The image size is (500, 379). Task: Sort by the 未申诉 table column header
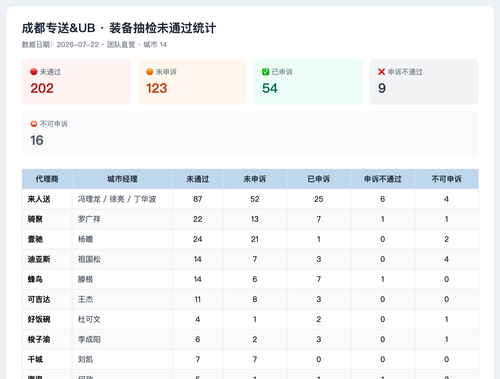pyautogui.click(x=255, y=179)
